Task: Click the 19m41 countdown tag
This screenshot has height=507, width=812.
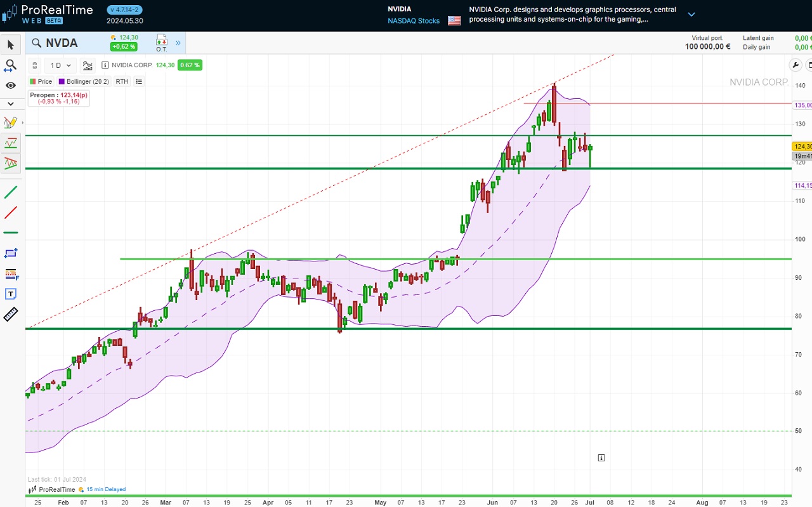Action: click(x=802, y=156)
